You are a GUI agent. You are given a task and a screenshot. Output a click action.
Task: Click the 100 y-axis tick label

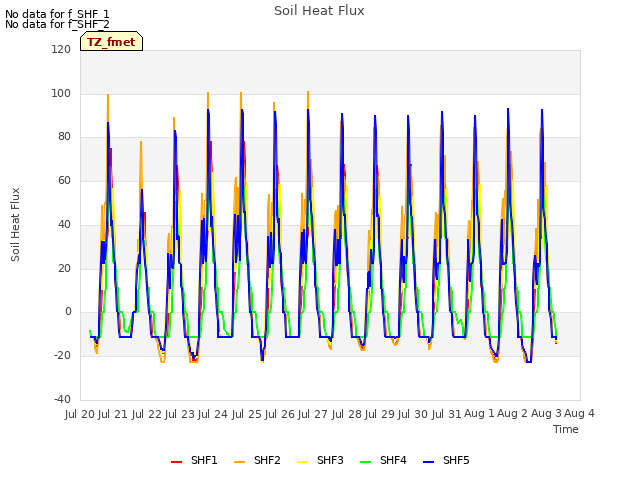(x=61, y=93)
